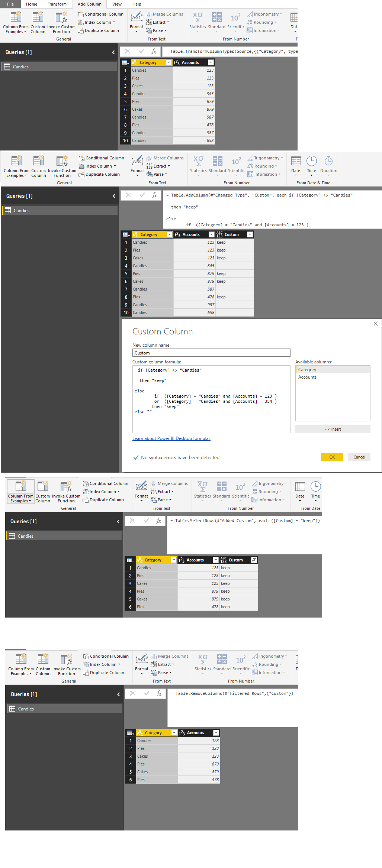
Task: Open the File tab
Action: (x=10, y=4)
